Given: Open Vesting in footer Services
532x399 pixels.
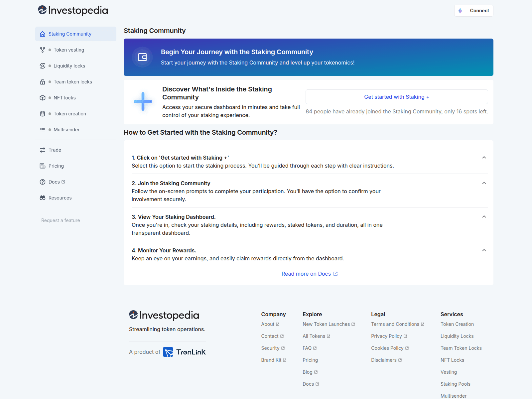Looking at the screenshot, I should click(x=449, y=372).
